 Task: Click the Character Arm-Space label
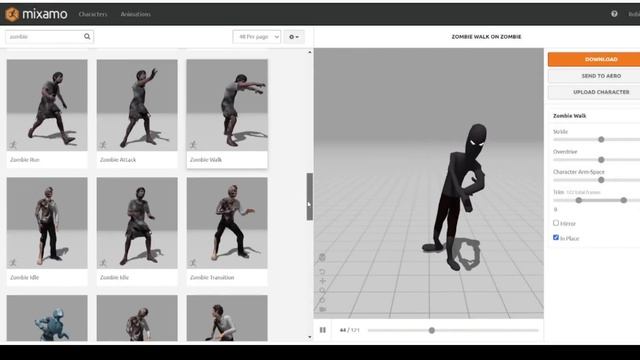(x=578, y=172)
